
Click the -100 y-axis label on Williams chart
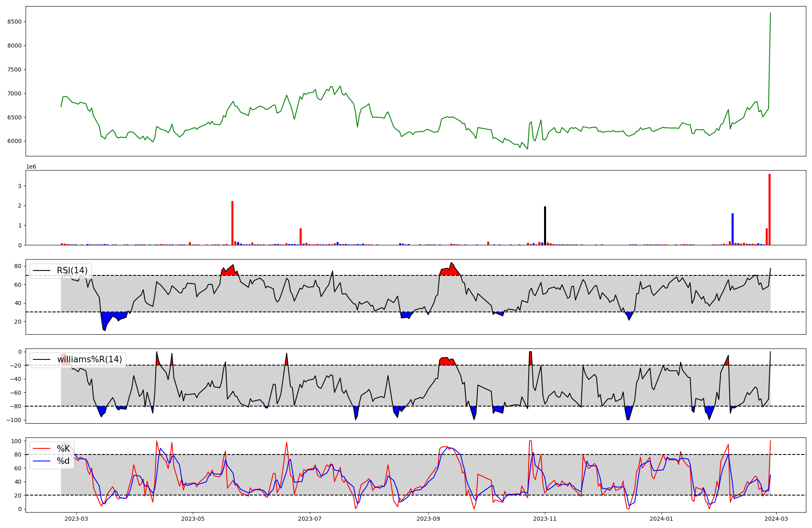(13, 420)
